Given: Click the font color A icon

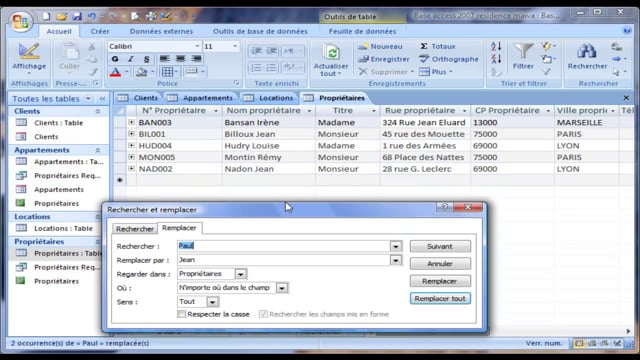Looking at the screenshot, I should pyautogui.click(x=116, y=72).
